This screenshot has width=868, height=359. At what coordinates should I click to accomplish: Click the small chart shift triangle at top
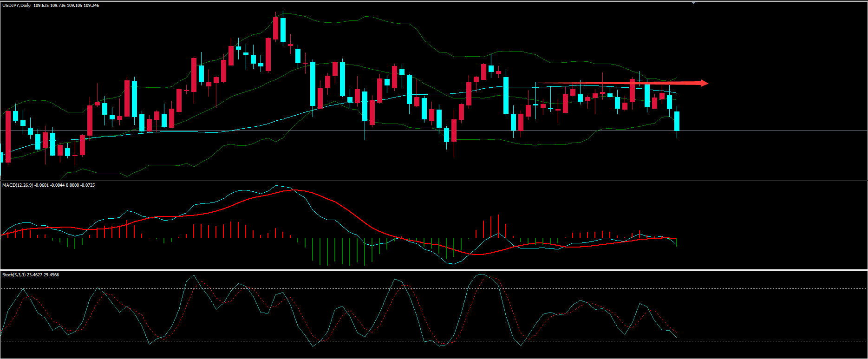693,3
